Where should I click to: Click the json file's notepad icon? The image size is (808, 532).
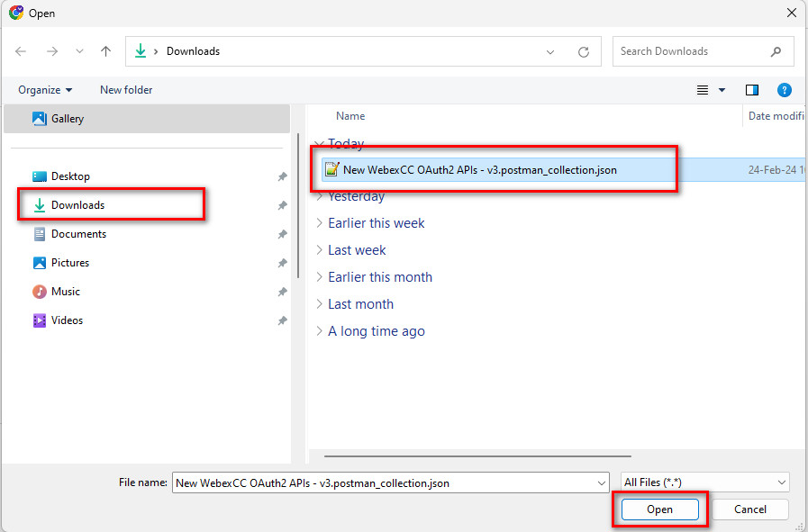coord(332,169)
